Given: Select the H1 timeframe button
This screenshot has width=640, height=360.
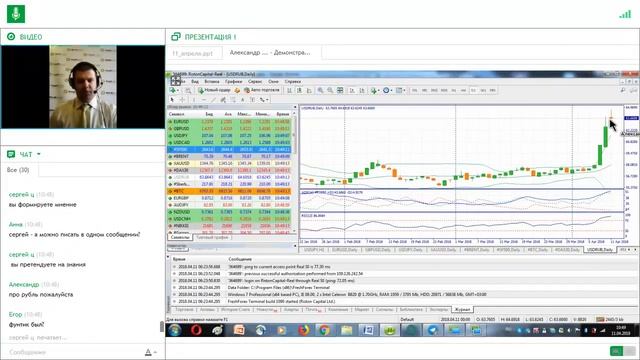Looking at the screenshot, I should [454, 90].
